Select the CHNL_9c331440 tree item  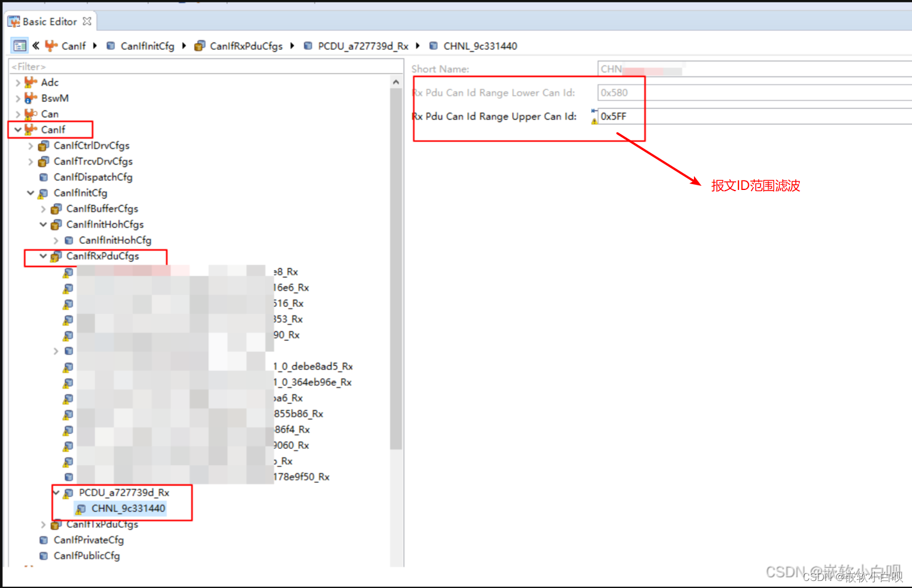128,509
